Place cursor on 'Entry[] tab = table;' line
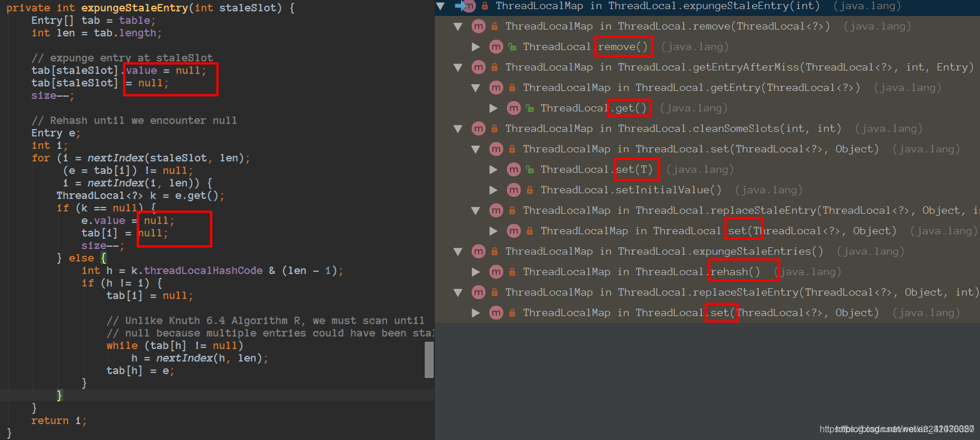Screen dimensions: 980x440 point(93,20)
